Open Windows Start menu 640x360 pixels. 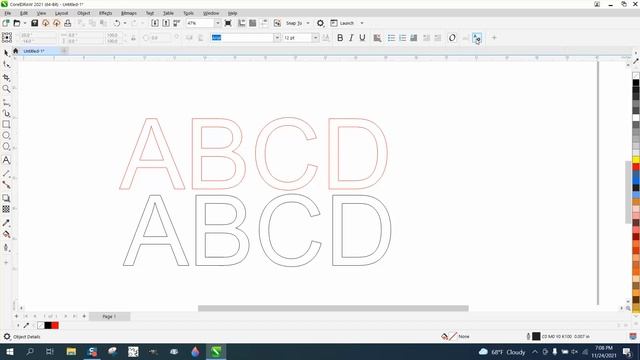(x=9, y=351)
